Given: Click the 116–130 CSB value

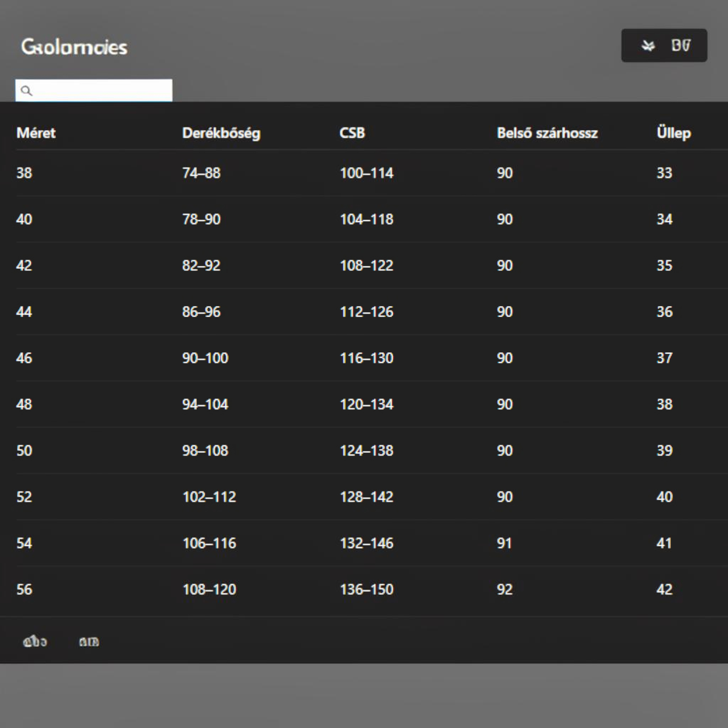Looking at the screenshot, I should pyautogui.click(x=366, y=358).
